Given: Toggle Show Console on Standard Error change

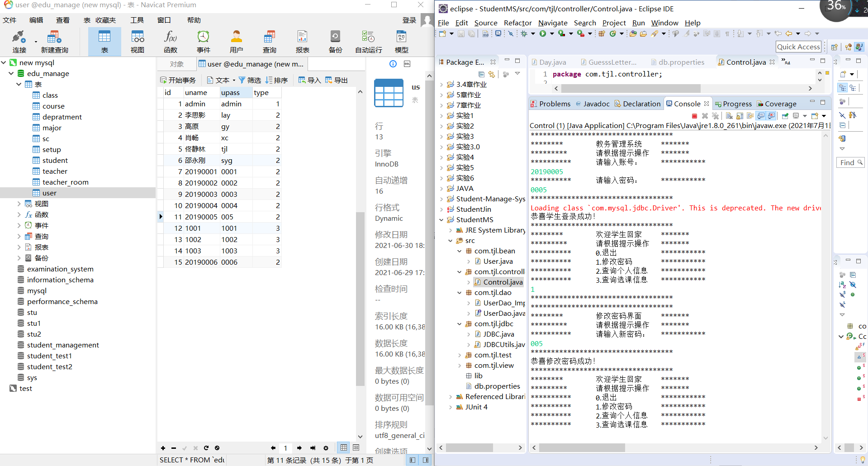Looking at the screenshot, I should [x=772, y=116].
